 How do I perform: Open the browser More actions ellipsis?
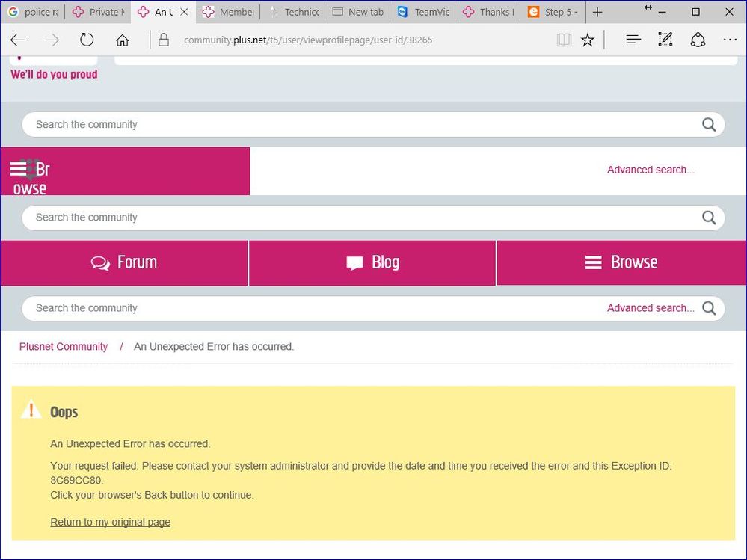[x=729, y=40]
